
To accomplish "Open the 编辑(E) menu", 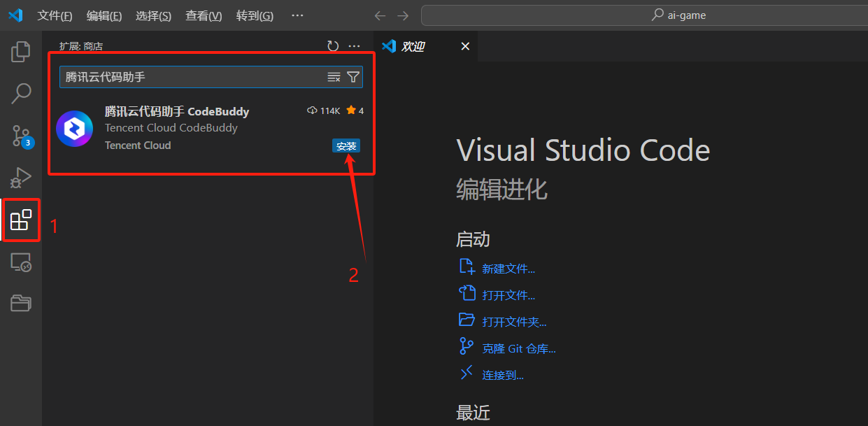I will (104, 15).
